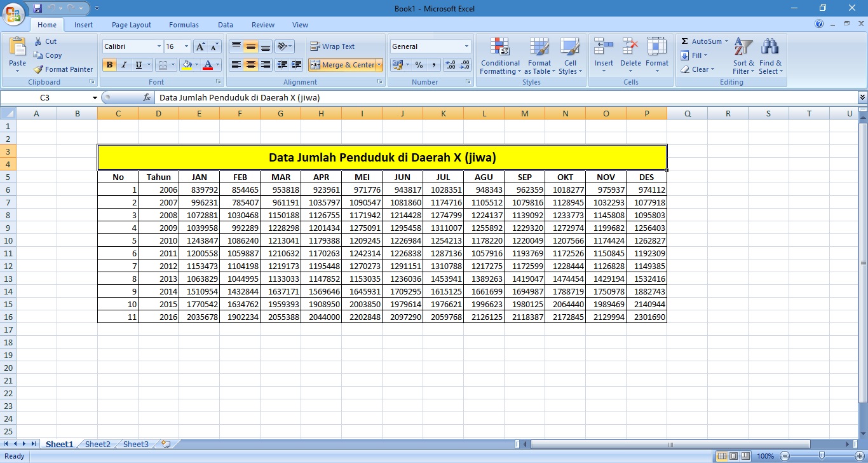Image resolution: width=868 pixels, height=463 pixels.
Task: Open the font name Calibri dropdown
Action: point(159,46)
